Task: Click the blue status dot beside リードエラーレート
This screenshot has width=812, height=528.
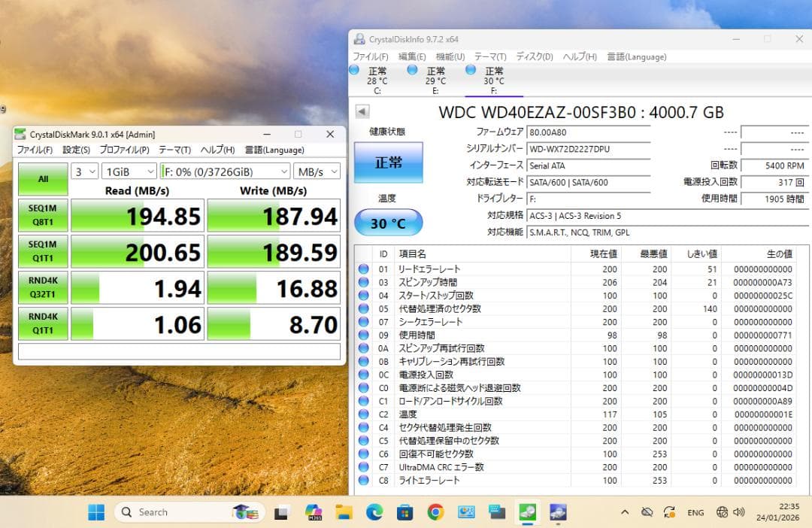Action: pos(364,269)
